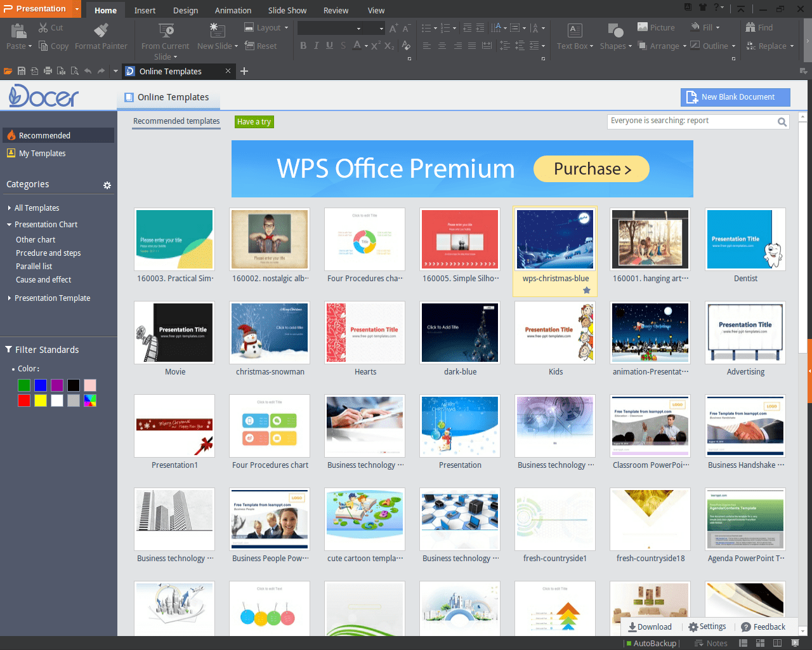Open Settings at the bottom bar

[707, 627]
